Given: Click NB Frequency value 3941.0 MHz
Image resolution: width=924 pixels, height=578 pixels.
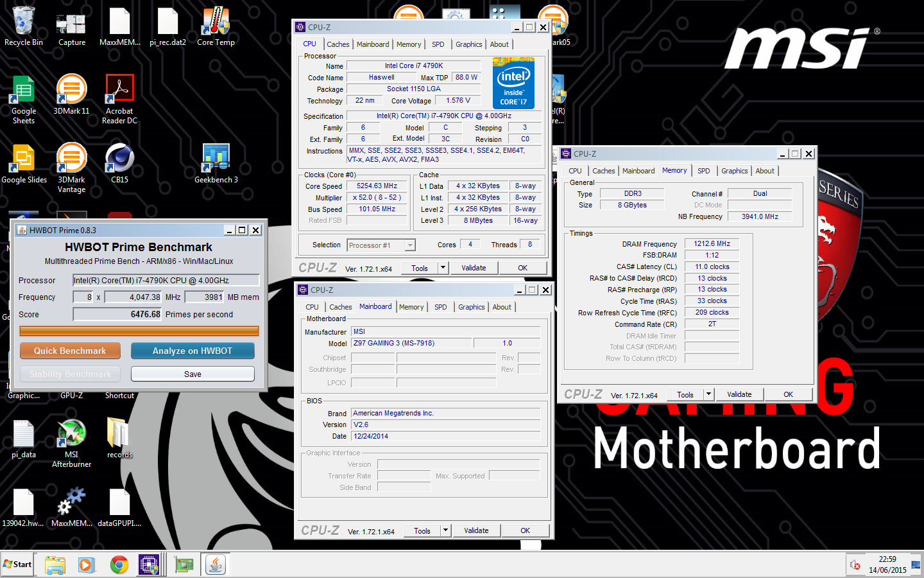Looking at the screenshot, I should pyautogui.click(x=760, y=216).
